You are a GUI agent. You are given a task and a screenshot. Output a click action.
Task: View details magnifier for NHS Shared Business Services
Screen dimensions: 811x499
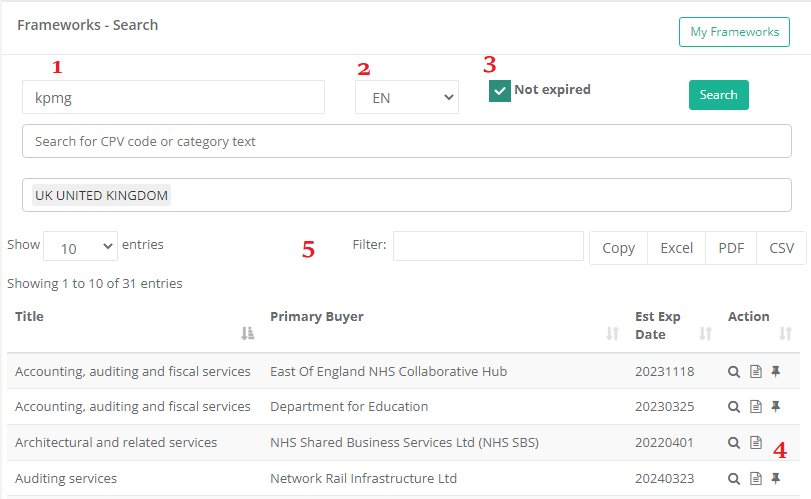[x=734, y=443]
